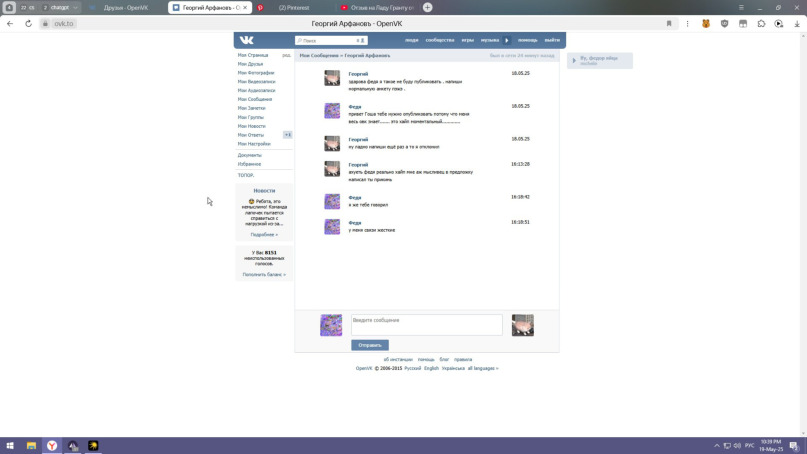The height and width of the screenshot is (454, 807).
Task: Open the uBlock Origin shield extension
Action: pyautogui.click(x=725, y=24)
